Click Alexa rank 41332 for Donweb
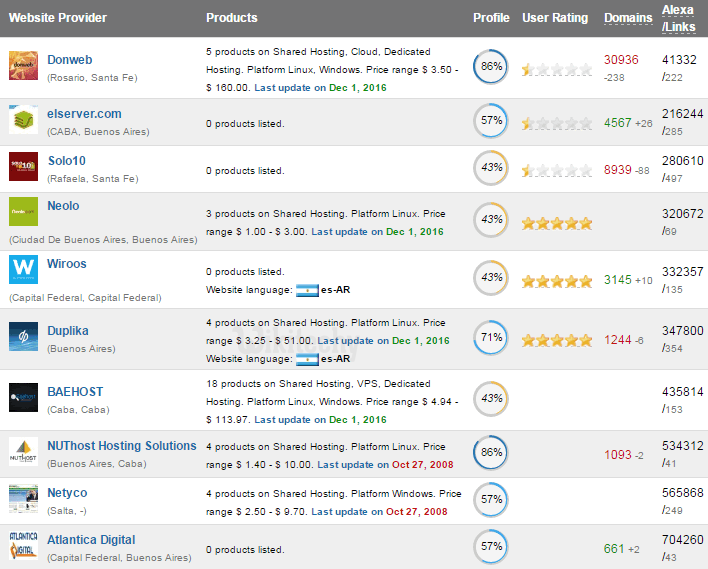708x569 pixels. coord(679,60)
